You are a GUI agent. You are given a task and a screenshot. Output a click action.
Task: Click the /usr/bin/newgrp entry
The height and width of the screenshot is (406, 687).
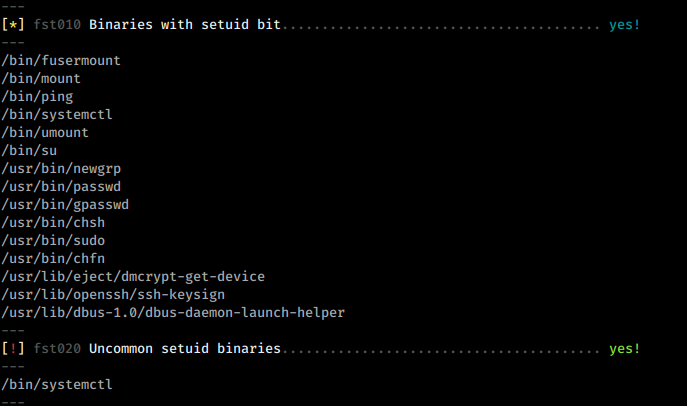point(61,169)
